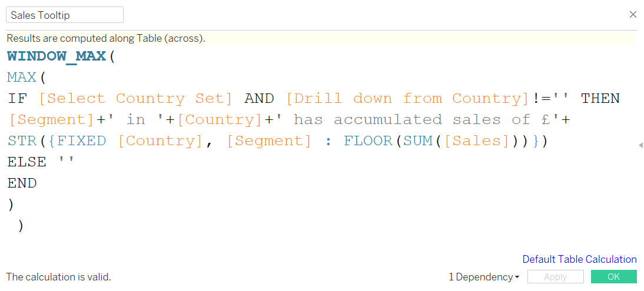
Task: Open the 1 Dependency dropdown
Action: (x=484, y=277)
